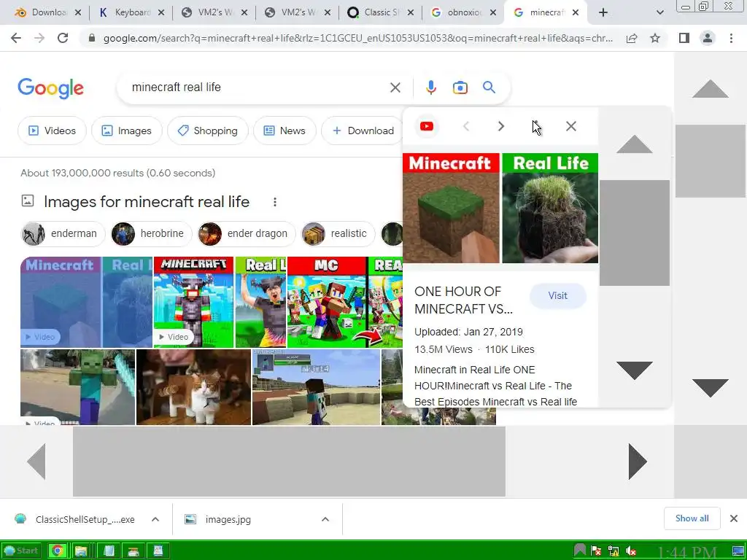Click the Google logo
This screenshot has width=747, height=560.
(x=50, y=88)
